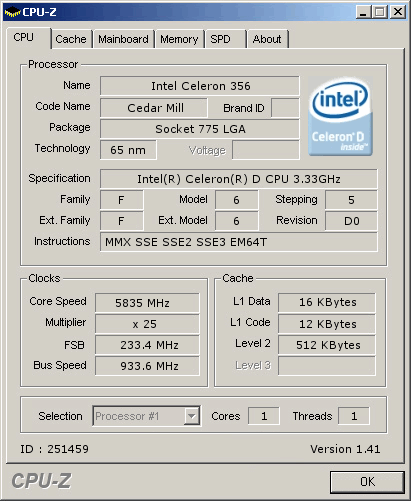Click the OK button

367,482
